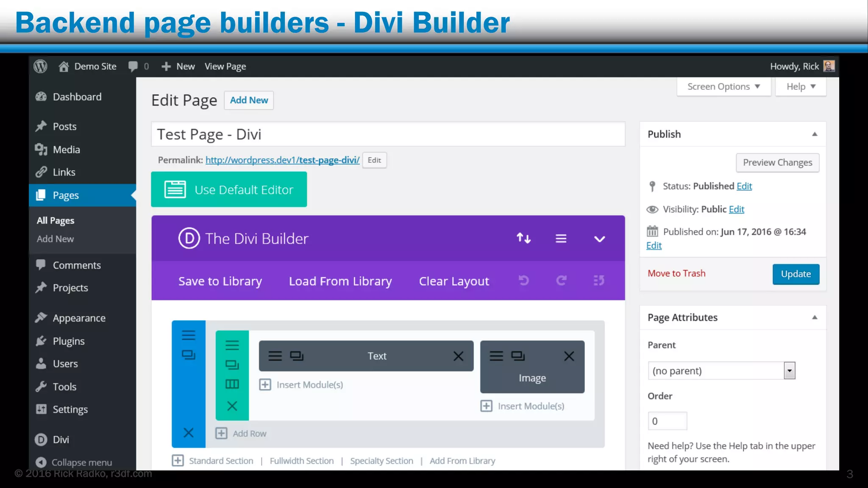Add a Specialty Section
Screen dimensions: 868x488
[x=381, y=461]
